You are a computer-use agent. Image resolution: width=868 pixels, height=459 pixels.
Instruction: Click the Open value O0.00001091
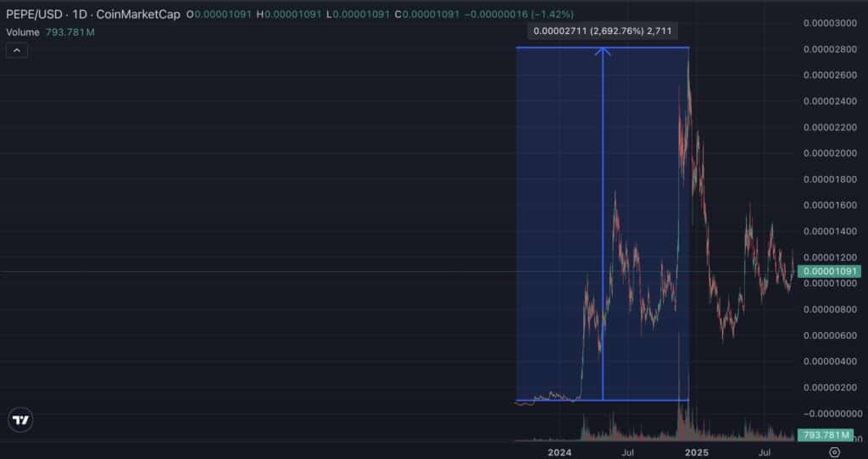click(219, 14)
